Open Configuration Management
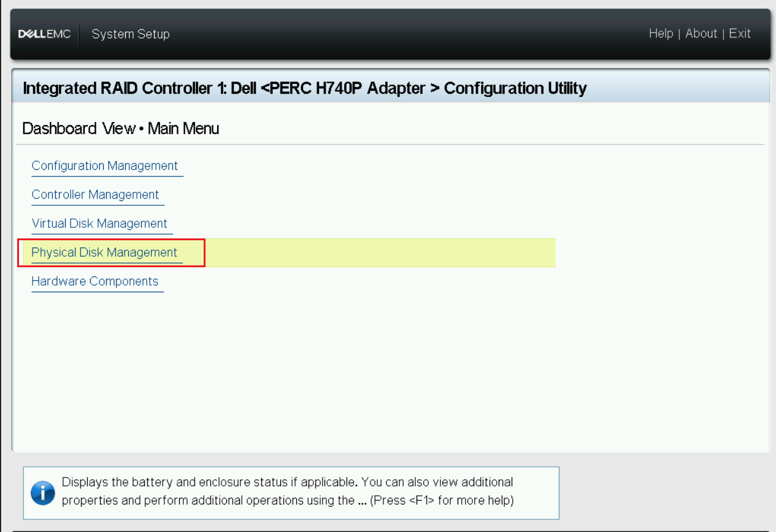The image size is (776, 532). click(x=105, y=166)
